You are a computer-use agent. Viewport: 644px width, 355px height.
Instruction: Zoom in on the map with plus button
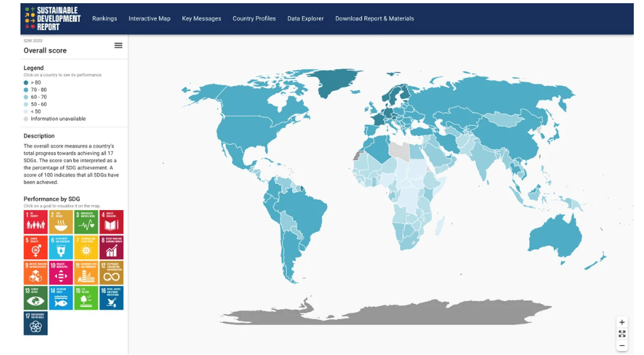[622, 322]
